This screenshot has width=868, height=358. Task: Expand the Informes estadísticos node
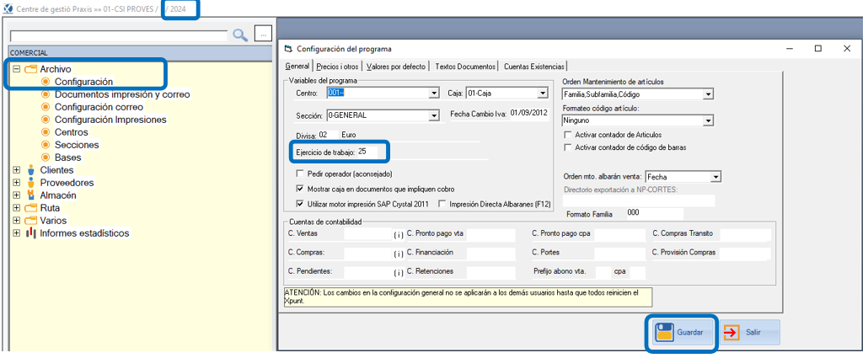(17, 233)
